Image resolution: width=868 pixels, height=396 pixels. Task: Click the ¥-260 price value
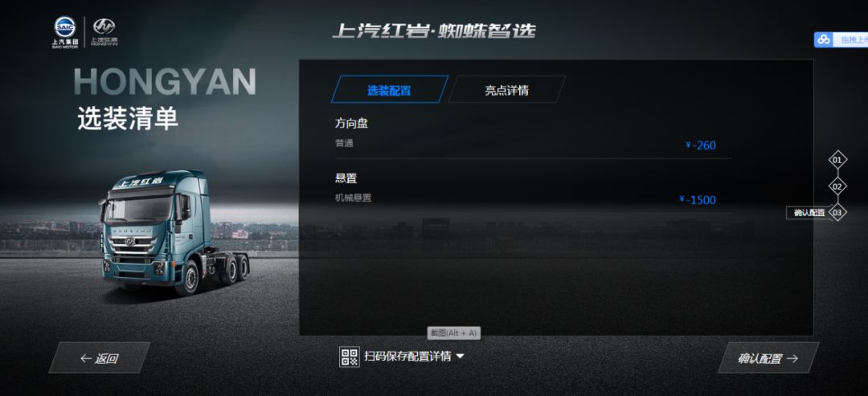tap(700, 145)
